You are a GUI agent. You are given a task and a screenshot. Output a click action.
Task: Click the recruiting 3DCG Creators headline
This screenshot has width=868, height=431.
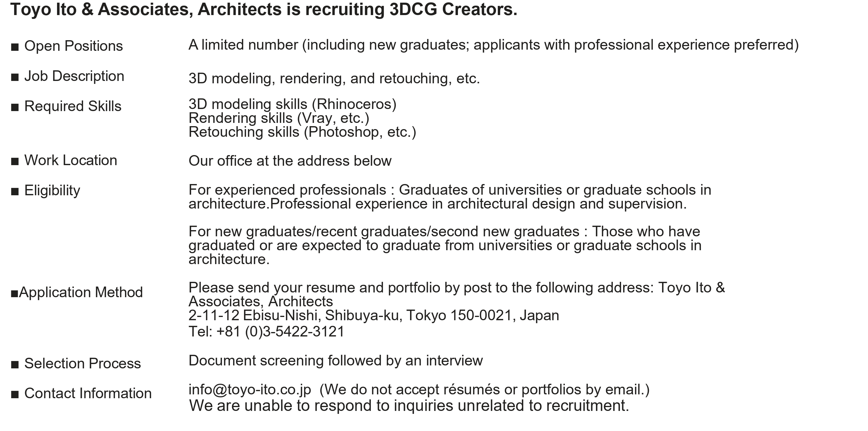coord(264,9)
